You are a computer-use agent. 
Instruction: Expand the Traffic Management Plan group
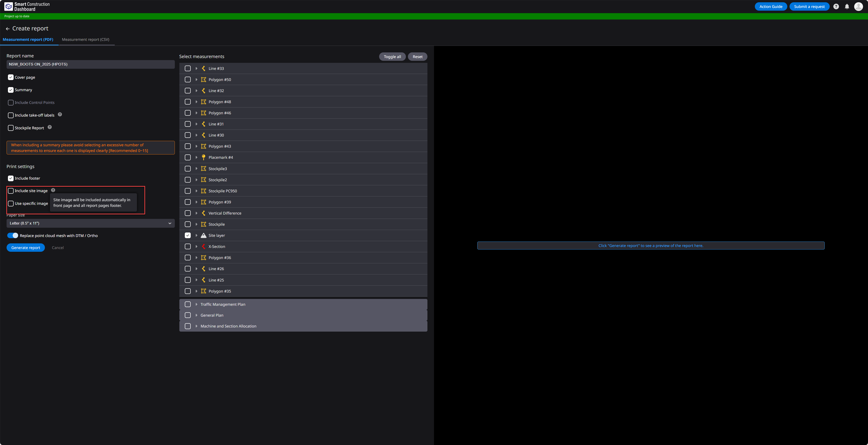[196, 304]
